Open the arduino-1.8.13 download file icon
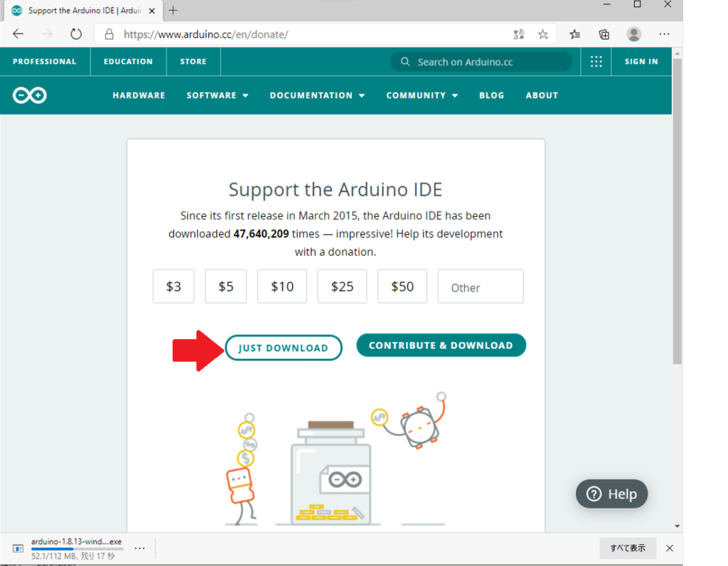The image size is (728, 566). pos(18,548)
